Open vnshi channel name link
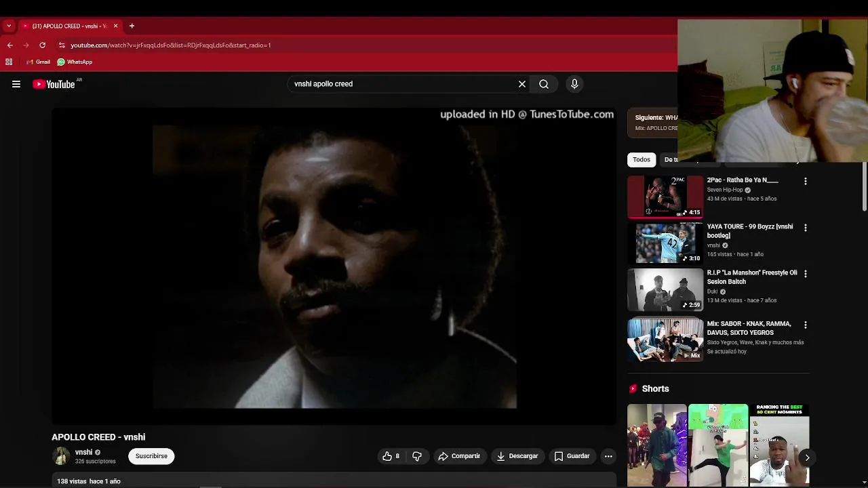Viewport: 868px width, 488px height. (x=83, y=452)
